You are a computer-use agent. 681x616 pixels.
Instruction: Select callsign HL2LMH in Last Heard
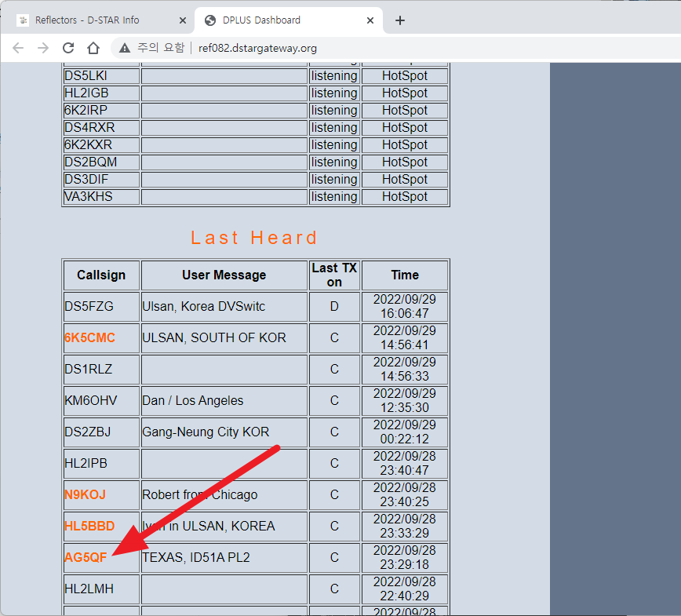89,589
